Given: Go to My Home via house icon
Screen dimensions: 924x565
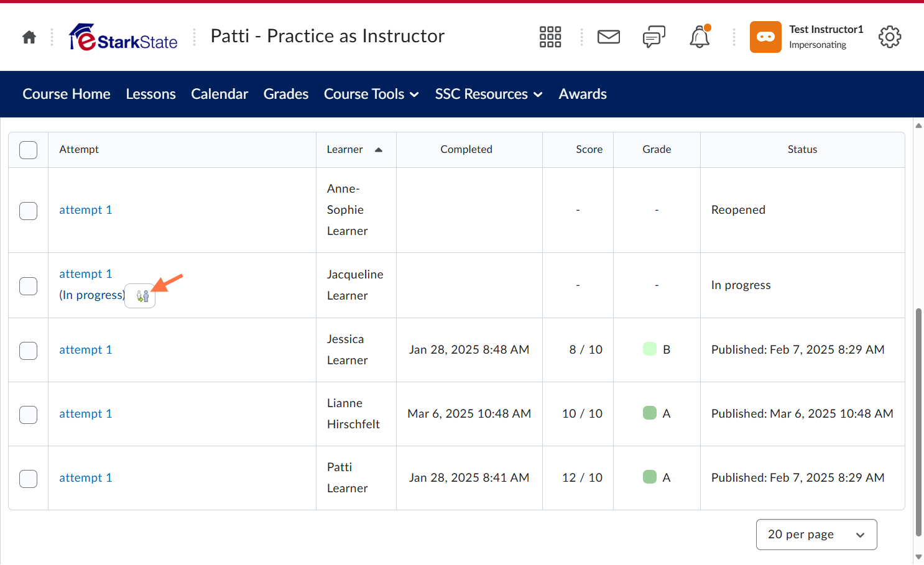Looking at the screenshot, I should point(29,37).
